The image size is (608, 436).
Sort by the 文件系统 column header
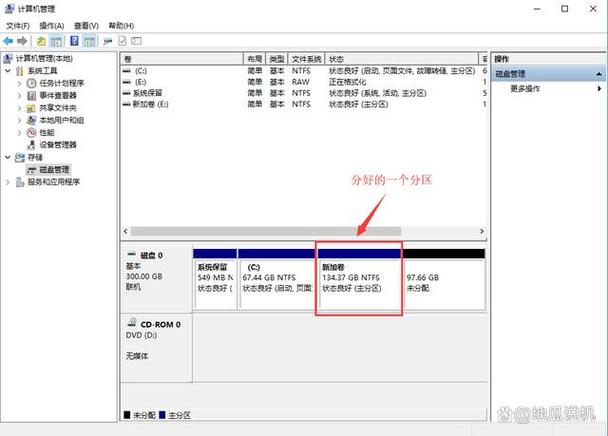(306, 59)
